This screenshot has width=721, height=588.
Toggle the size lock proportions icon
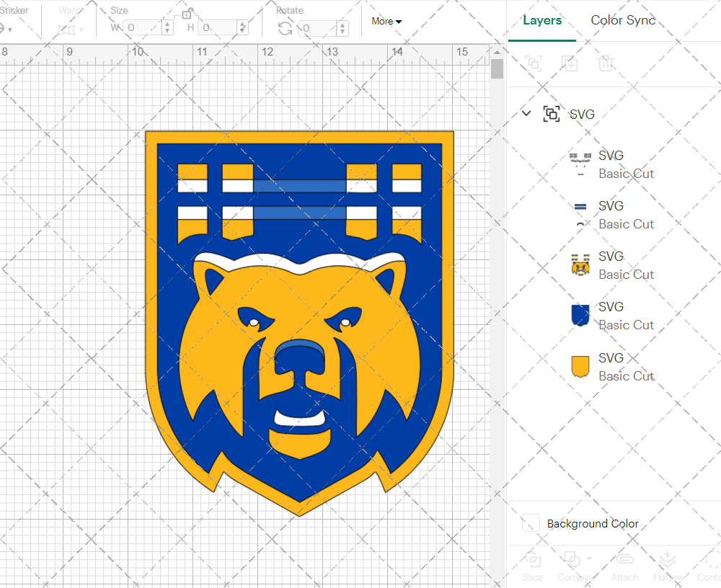187,12
